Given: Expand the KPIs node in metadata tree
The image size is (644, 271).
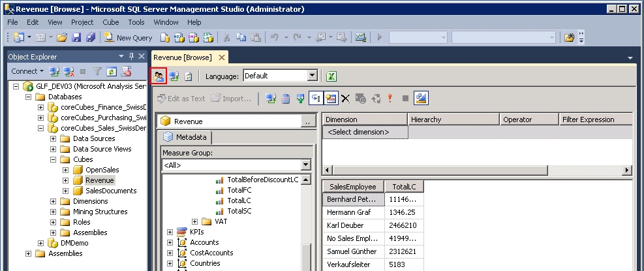Looking at the screenshot, I should [x=170, y=232].
